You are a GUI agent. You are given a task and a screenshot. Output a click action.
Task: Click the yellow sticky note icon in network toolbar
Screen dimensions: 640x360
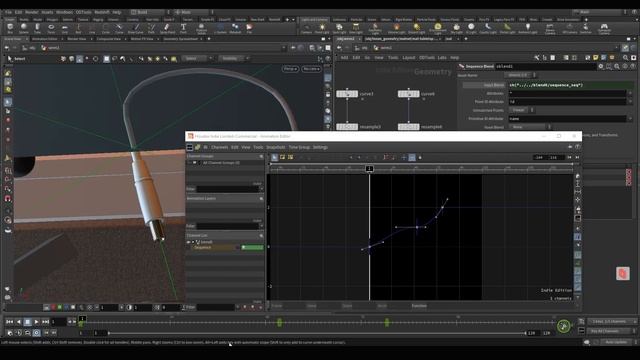[596, 58]
